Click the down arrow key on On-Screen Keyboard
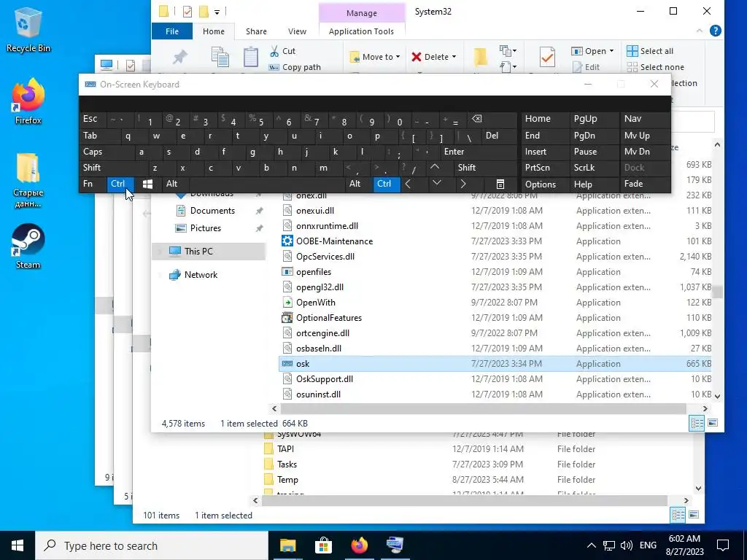This screenshot has height=560, width=747. click(436, 184)
